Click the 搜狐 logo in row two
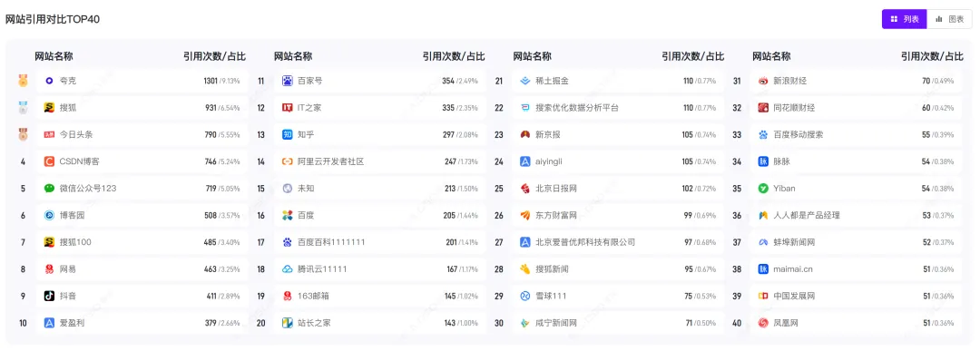This screenshot has height=351, width=980. click(x=49, y=107)
